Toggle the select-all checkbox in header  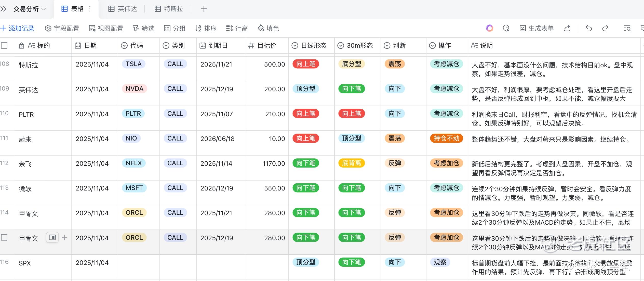tap(4, 46)
